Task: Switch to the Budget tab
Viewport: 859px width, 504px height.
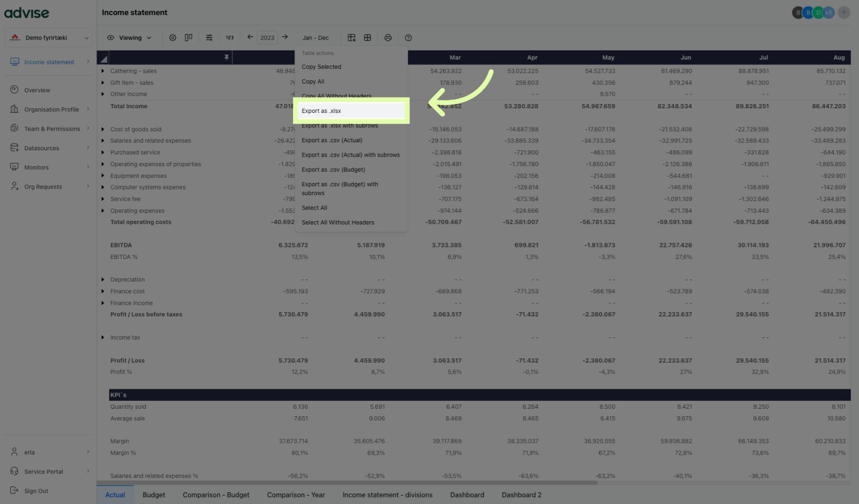Action: tap(154, 495)
